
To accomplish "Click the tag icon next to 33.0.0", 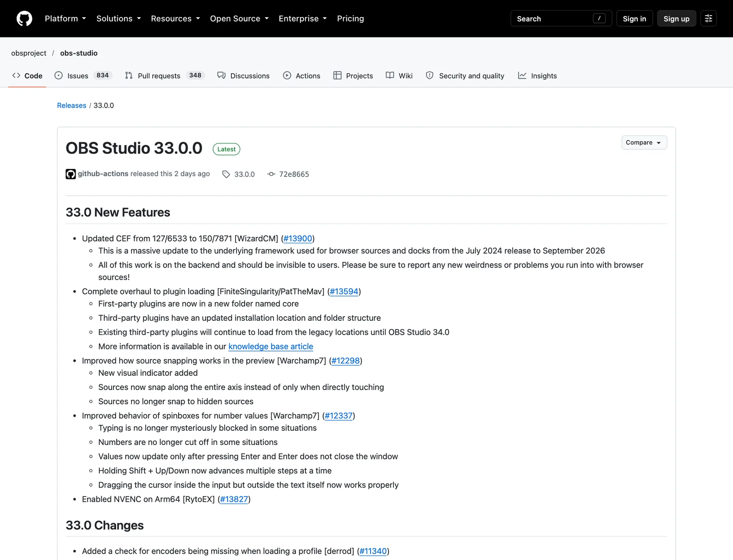I will [226, 174].
